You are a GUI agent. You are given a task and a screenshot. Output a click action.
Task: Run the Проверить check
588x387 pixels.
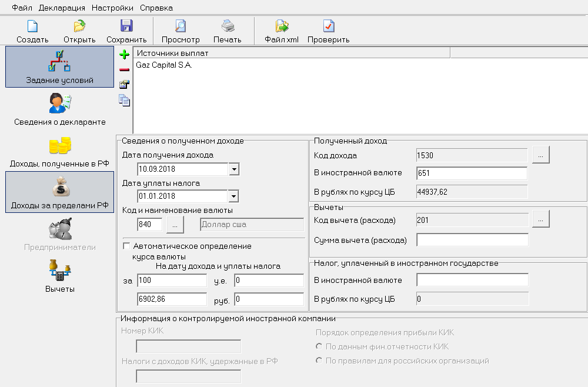pos(329,32)
